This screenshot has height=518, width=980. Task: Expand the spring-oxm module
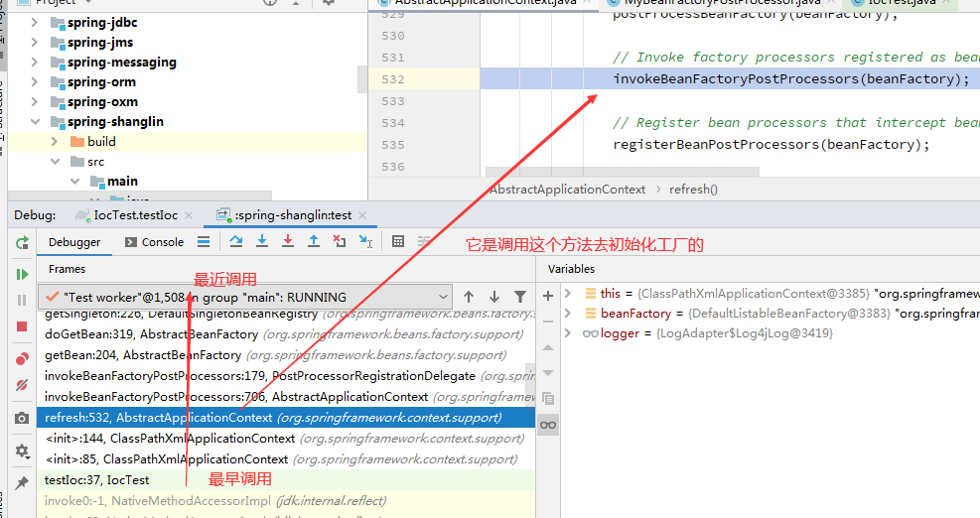point(35,102)
